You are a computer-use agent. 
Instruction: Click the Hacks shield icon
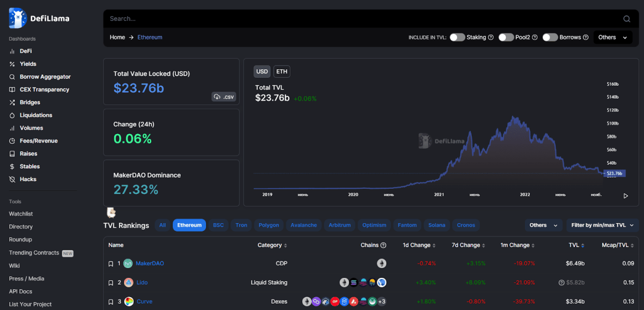[12, 179]
